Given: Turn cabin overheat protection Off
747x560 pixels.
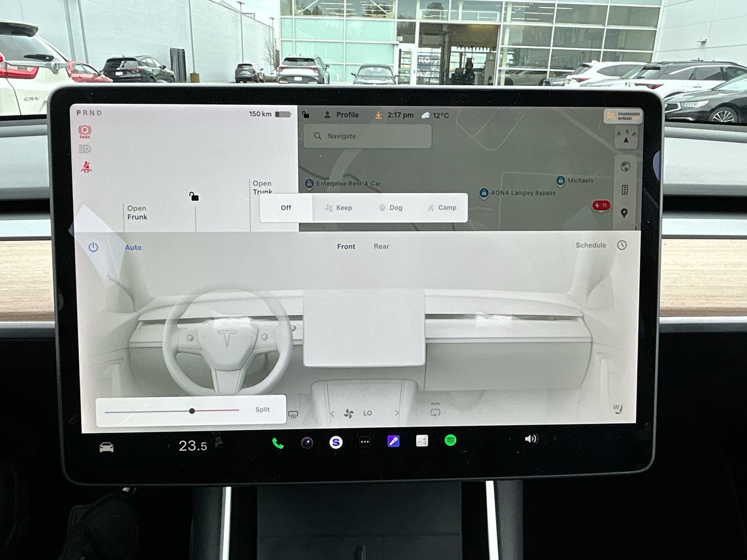Looking at the screenshot, I should pyautogui.click(x=285, y=207).
